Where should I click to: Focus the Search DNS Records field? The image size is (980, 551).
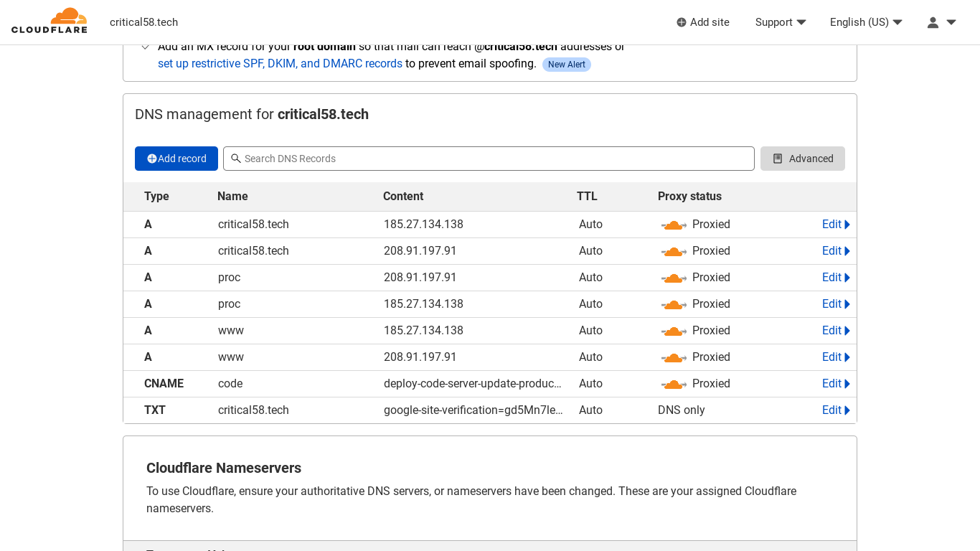pyautogui.click(x=489, y=159)
